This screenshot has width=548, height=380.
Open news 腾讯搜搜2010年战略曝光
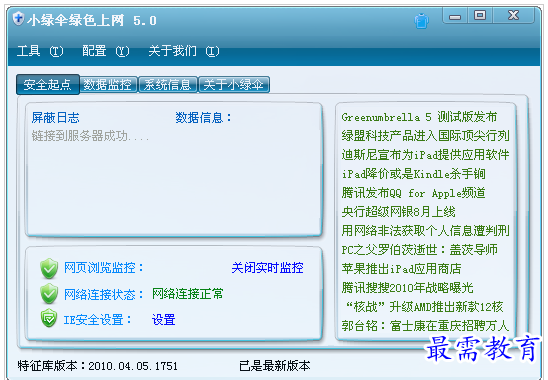tap(408, 288)
